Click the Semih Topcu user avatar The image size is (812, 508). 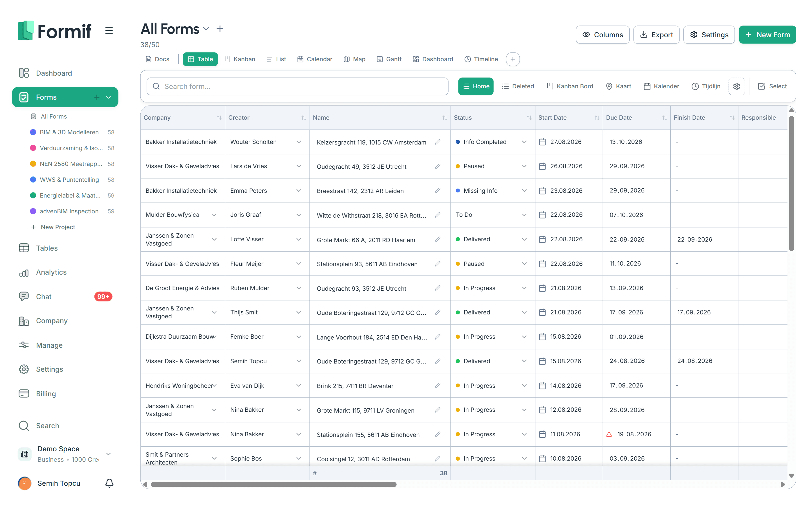[x=25, y=483]
